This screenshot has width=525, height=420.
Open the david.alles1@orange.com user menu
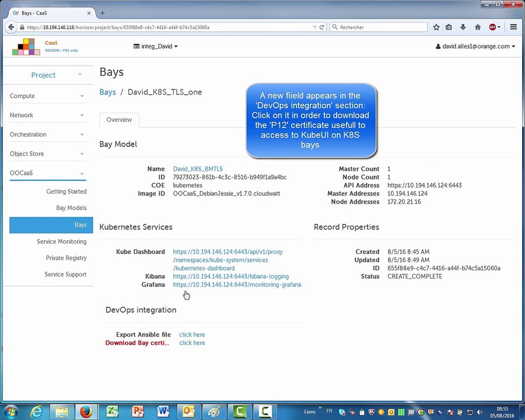(x=475, y=46)
